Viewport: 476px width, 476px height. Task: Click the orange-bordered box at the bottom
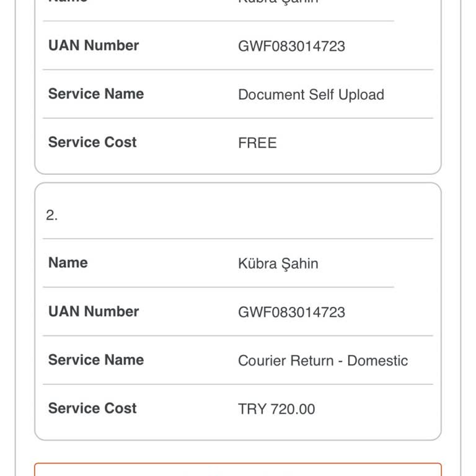point(238,470)
